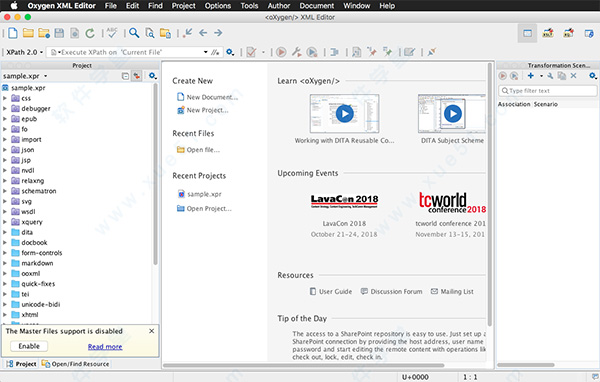Switch to the Project tab at bottom
Image resolution: width=600 pixels, height=382 pixels.
pyautogui.click(x=21, y=364)
